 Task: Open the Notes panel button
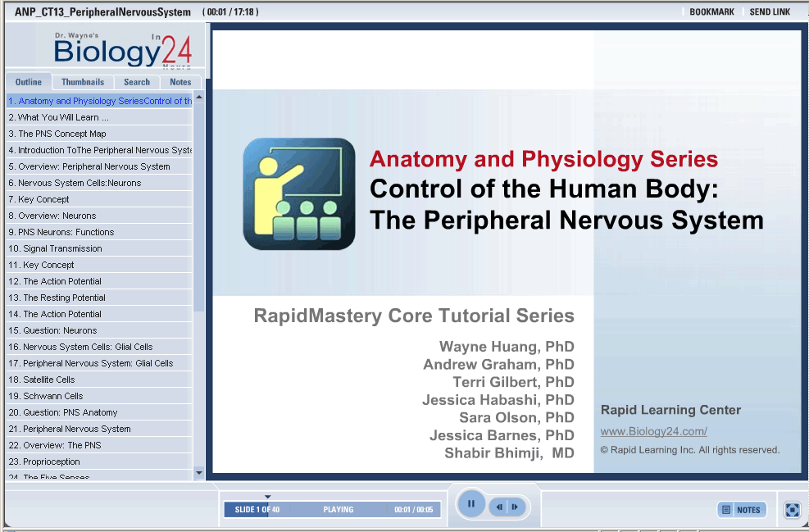(x=742, y=510)
